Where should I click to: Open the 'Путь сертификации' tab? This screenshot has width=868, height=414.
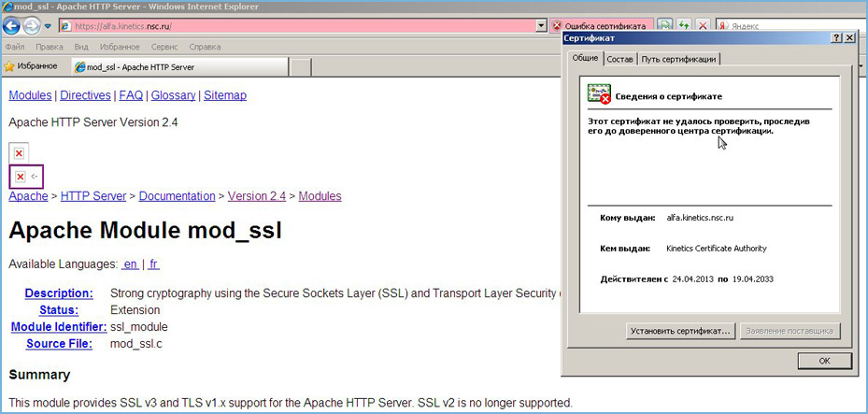click(678, 59)
